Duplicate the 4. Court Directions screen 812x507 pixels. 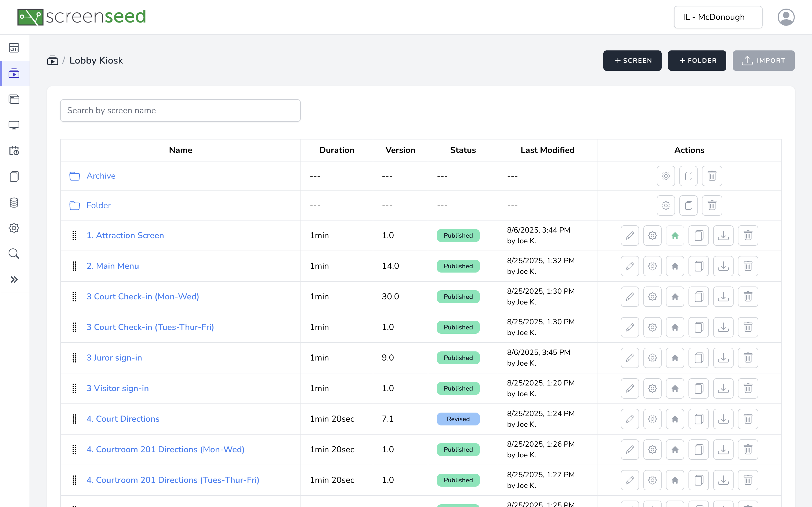click(699, 419)
